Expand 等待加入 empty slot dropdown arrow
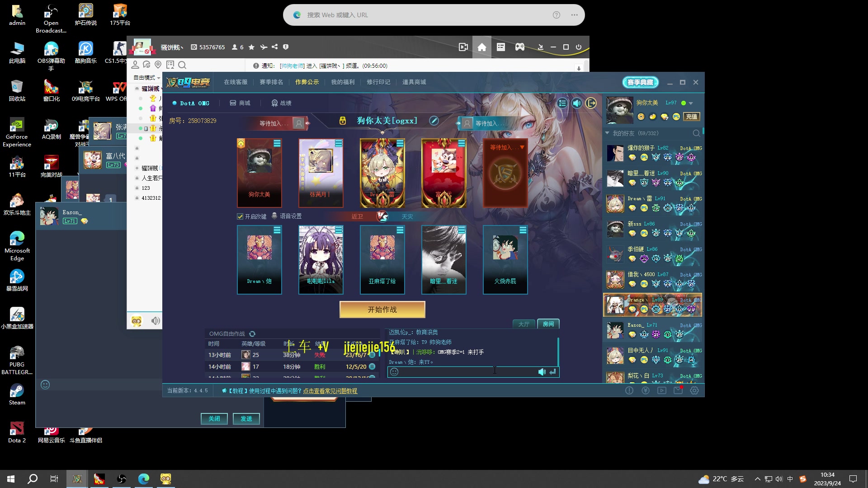Image resolution: width=868 pixels, height=488 pixels. click(x=522, y=147)
